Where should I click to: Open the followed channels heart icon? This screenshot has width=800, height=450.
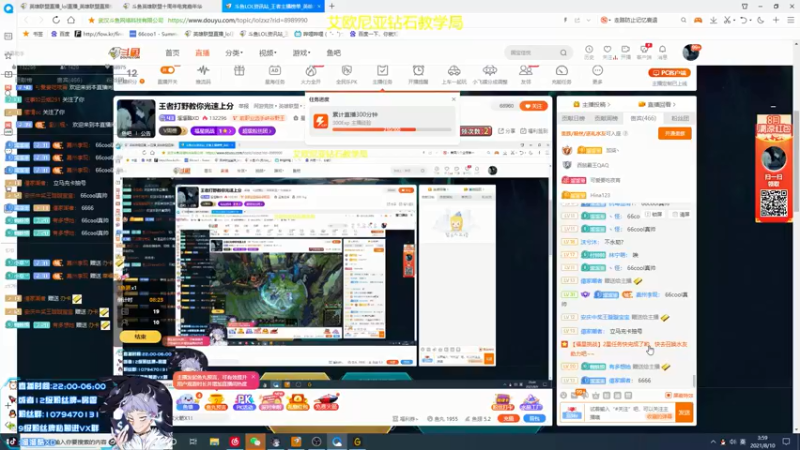pyautogui.click(x=607, y=49)
